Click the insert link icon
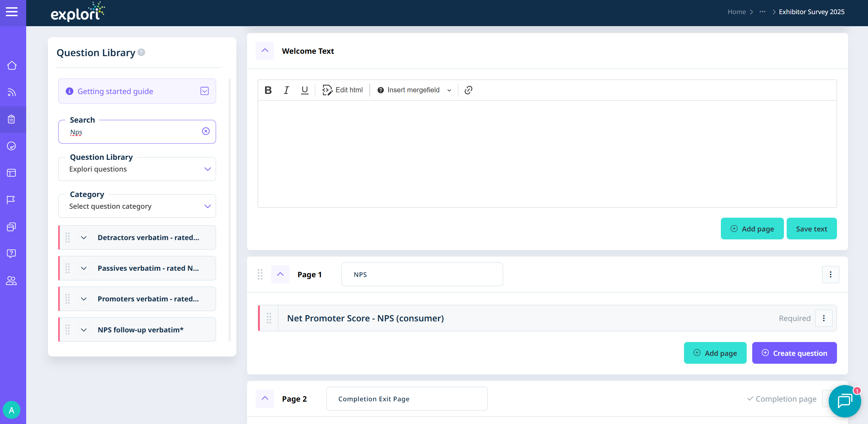 [x=468, y=90]
